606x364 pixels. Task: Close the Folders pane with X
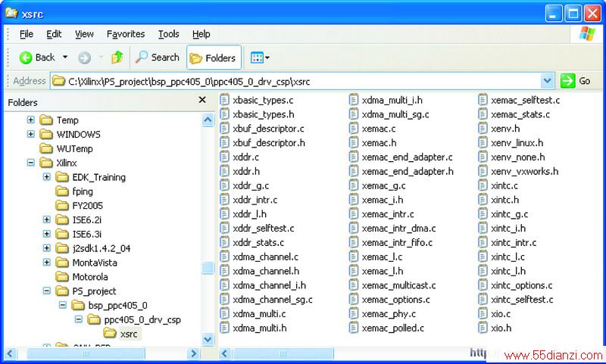(x=201, y=100)
